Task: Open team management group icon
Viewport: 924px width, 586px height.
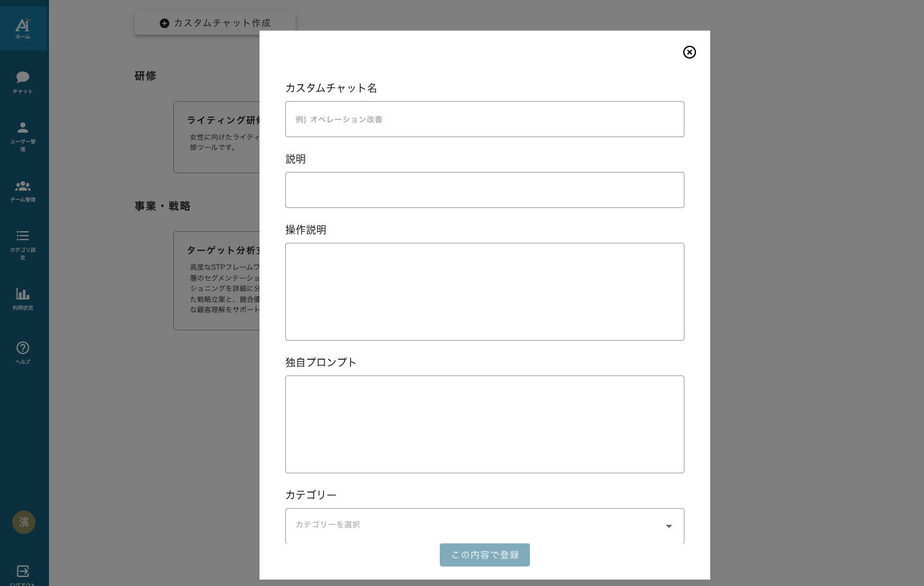Action: coord(23,186)
